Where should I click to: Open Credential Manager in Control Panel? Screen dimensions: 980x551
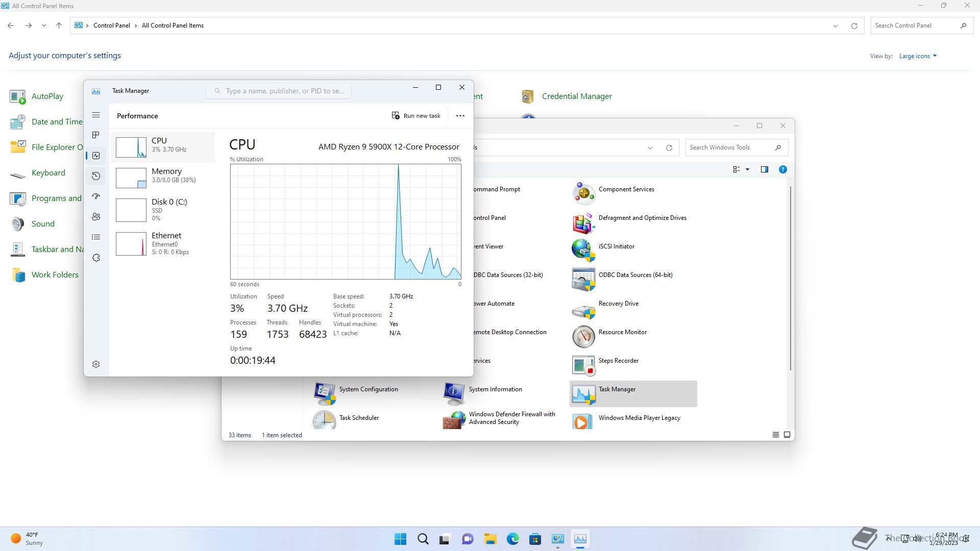pos(566,96)
